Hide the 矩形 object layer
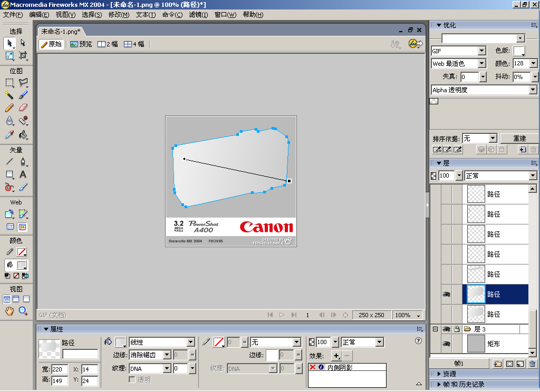This screenshot has height=392, width=540. point(446,344)
